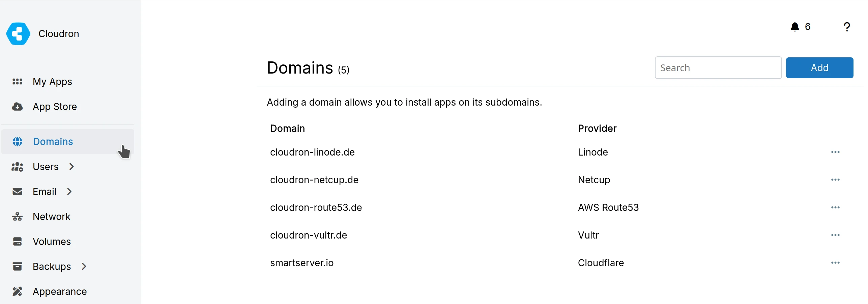Viewport: 868px width, 304px height.
Task: Select the Domains globe icon
Action: pos(18,141)
